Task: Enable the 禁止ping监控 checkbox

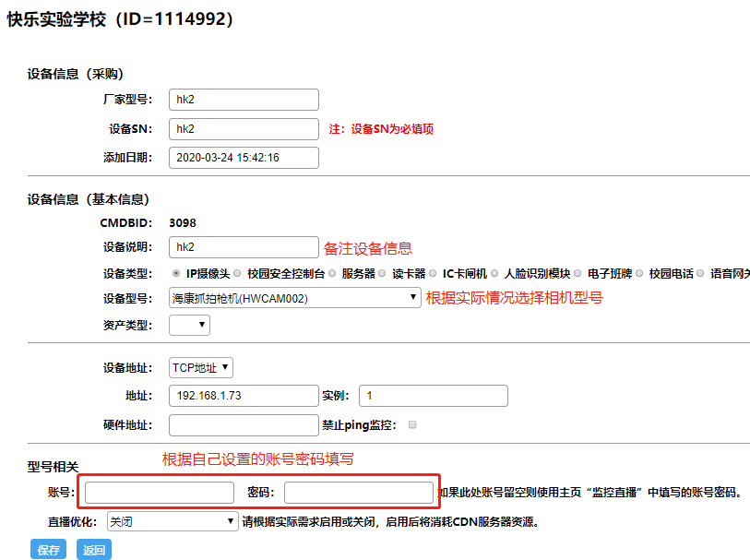Action: point(412,425)
